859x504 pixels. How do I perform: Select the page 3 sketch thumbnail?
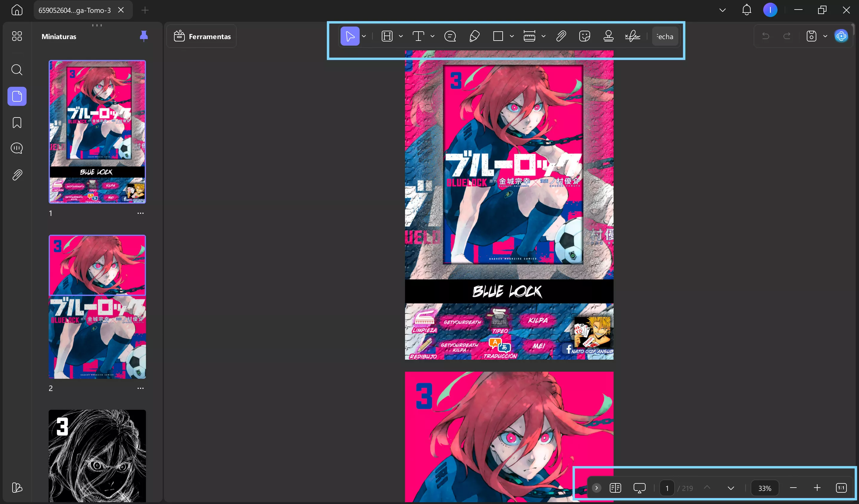(x=97, y=456)
